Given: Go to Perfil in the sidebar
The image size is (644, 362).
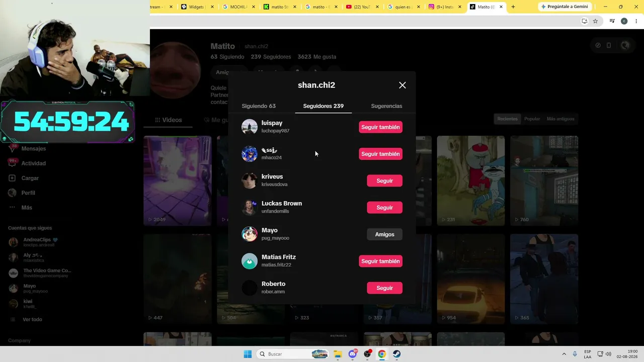Looking at the screenshot, I should (x=28, y=193).
